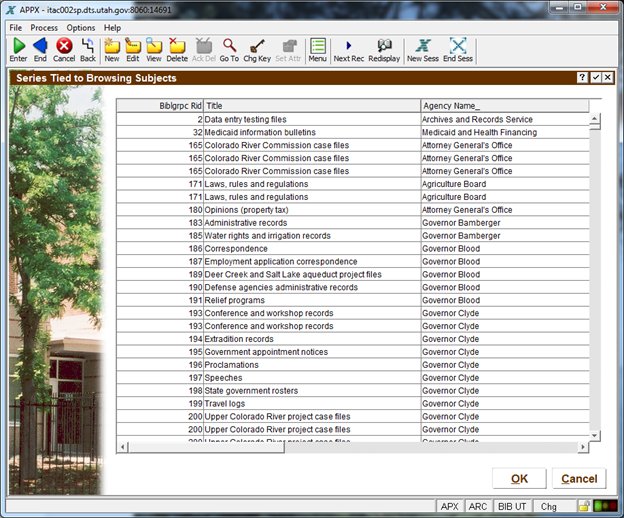Viewport: 624px width, 518px height.
Task: Select the Proclamations row
Action: click(353, 365)
